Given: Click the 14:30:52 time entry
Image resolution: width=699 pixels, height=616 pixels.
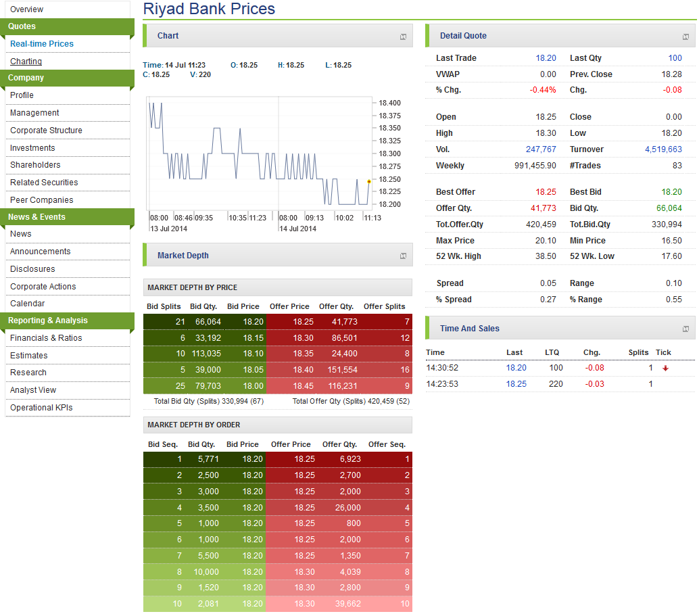Looking at the screenshot, I should pyautogui.click(x=442, y=368).
